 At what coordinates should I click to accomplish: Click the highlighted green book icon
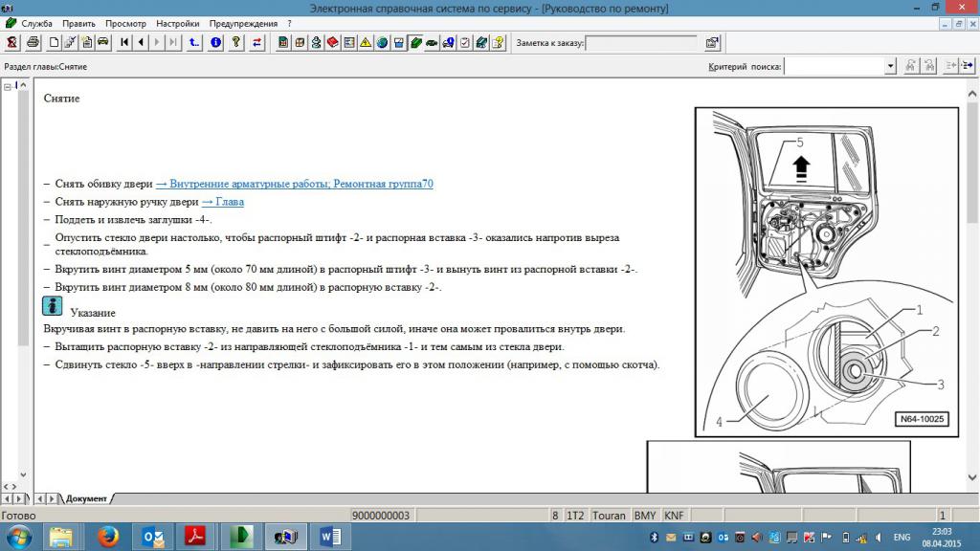point(415,42)
